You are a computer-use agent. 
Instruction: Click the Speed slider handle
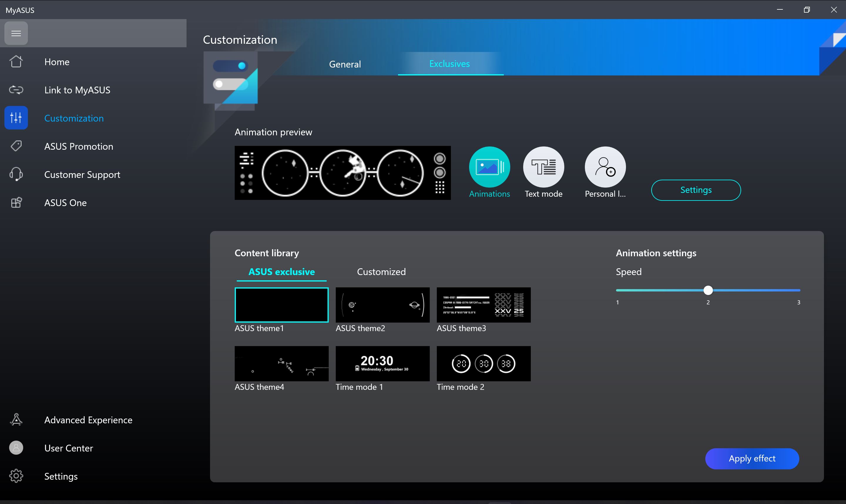[708, 290]
